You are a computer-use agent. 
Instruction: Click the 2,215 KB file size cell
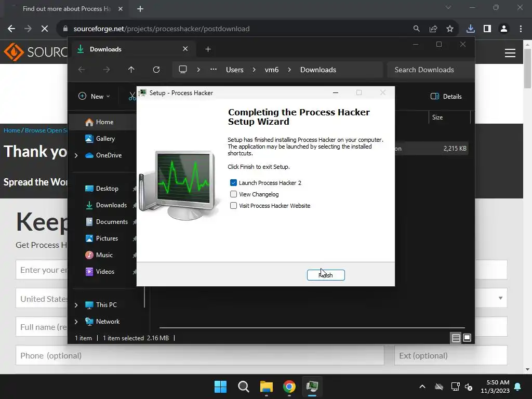(x=455, y=149)
